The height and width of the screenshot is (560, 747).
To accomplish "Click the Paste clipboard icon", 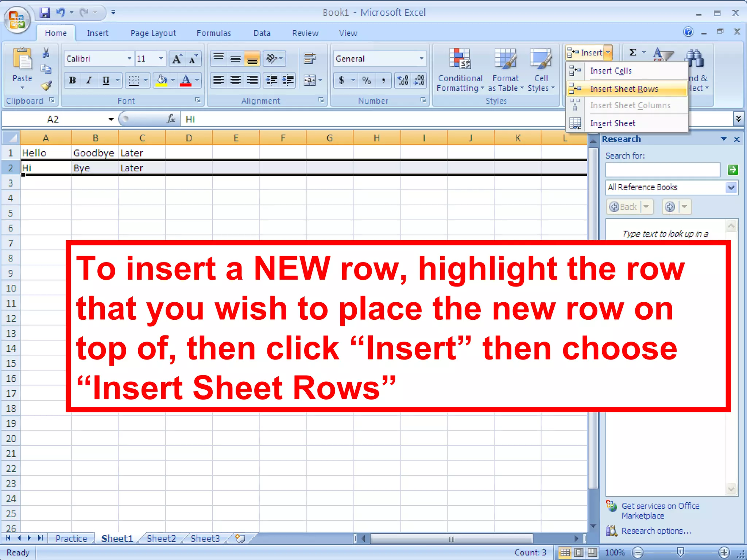I will [x=23, y=58].
